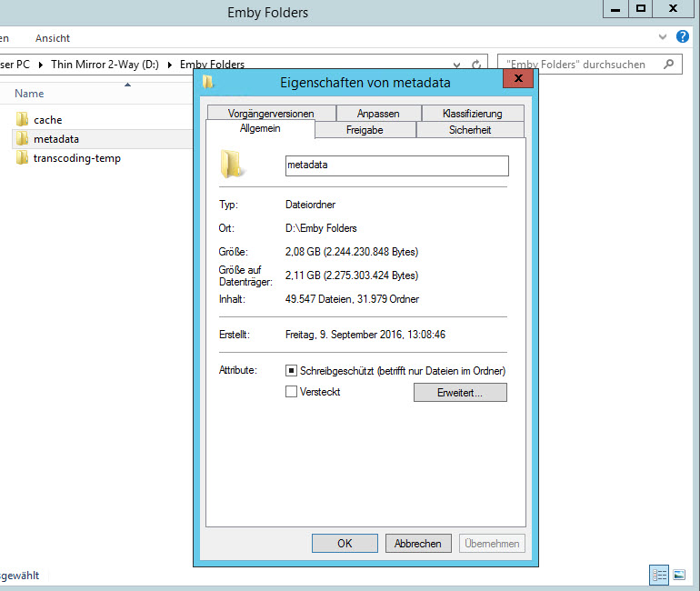Expand breadcrumb arrow before Thin Mirror 2-Way

point(41,65)
